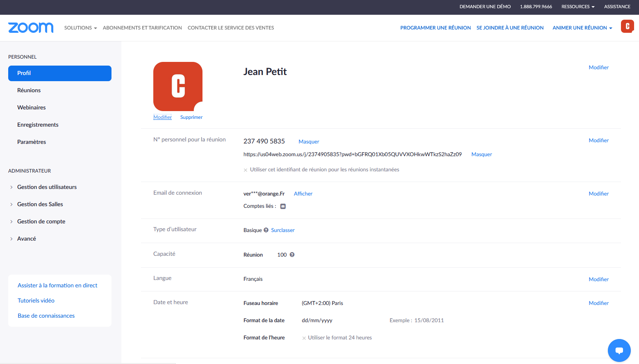Hide the personal meeting number
The width and height of the screenshot is (639, 364).
(x=309, y=142)
